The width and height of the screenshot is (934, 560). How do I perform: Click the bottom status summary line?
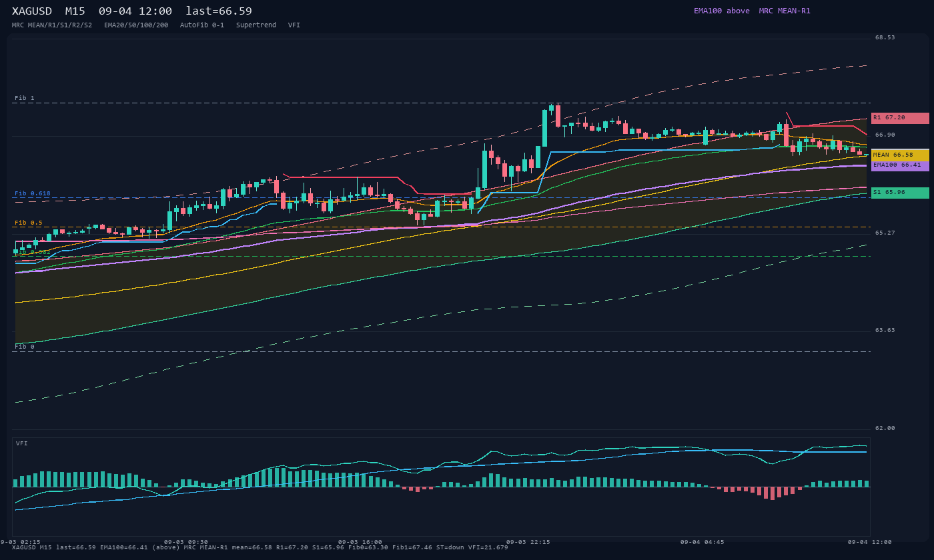(260, 548)
